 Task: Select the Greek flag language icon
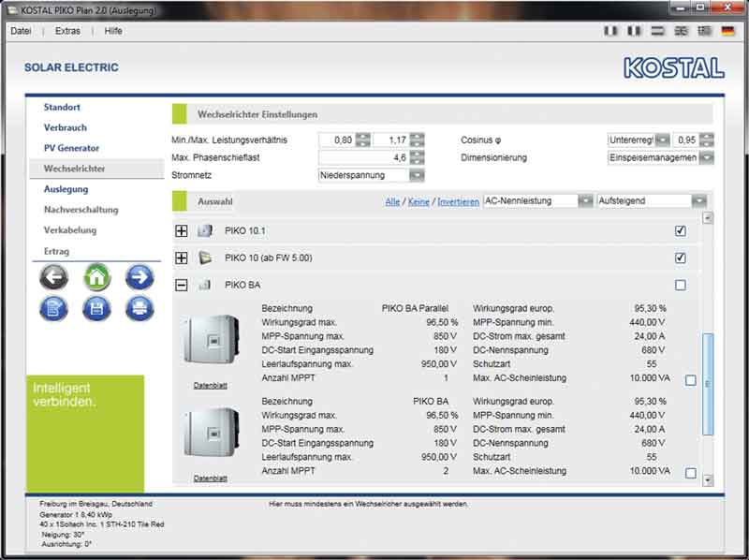point(704,31)
